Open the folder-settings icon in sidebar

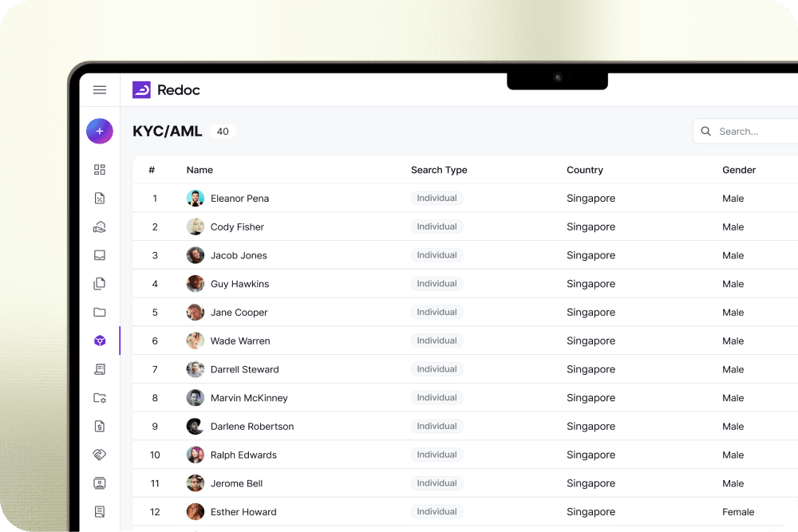point(99,397)
